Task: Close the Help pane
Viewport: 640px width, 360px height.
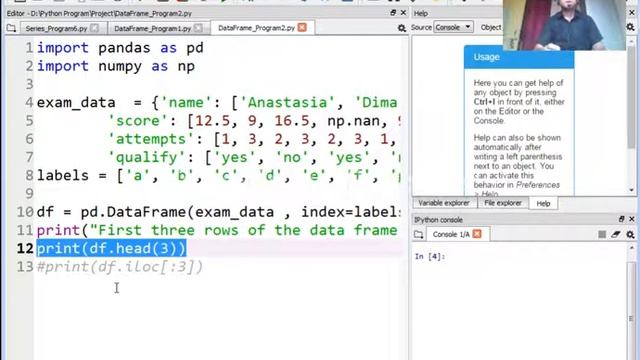Action: (632, 13)
